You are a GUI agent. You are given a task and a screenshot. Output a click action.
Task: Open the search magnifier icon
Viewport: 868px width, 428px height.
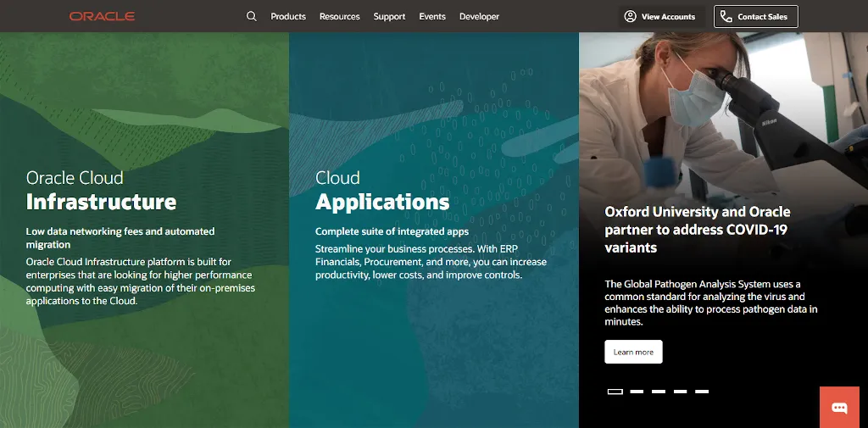click(251, 17)
